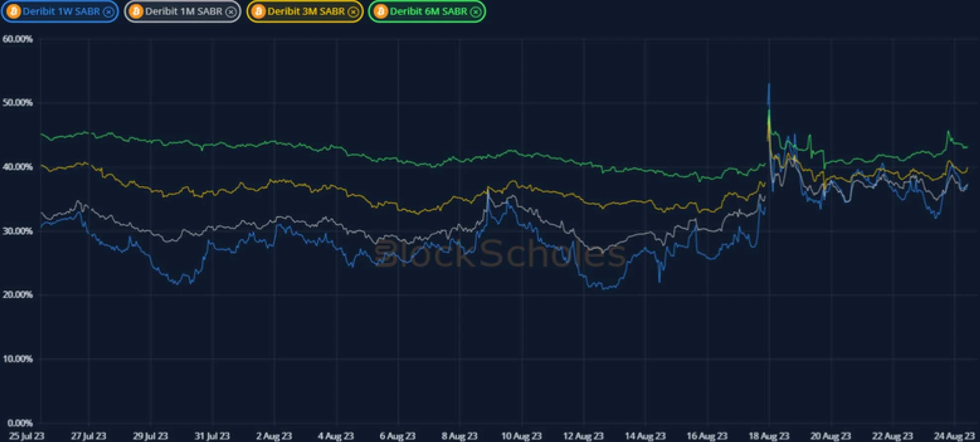Remove the Deribit 3M SABR series

point(353,12)
